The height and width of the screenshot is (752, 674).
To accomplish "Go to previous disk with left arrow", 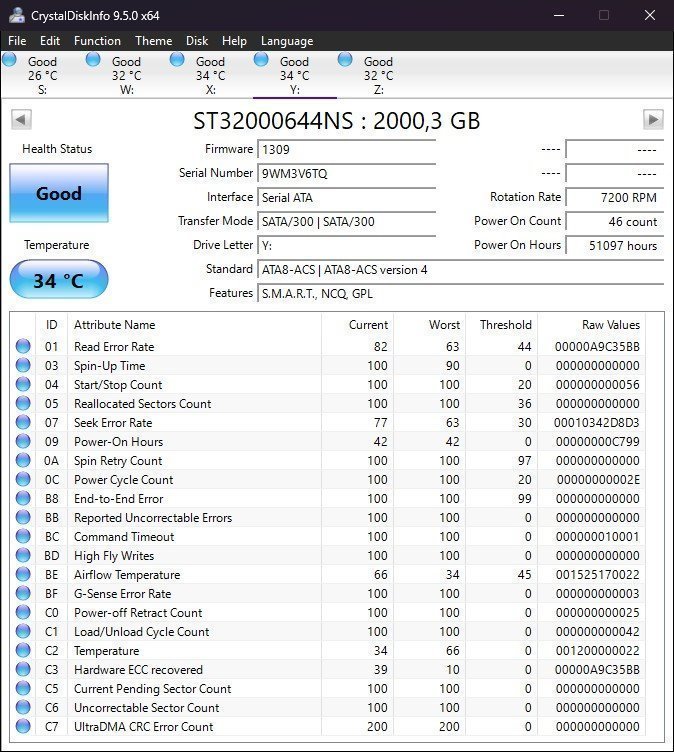I will (21, 120).
